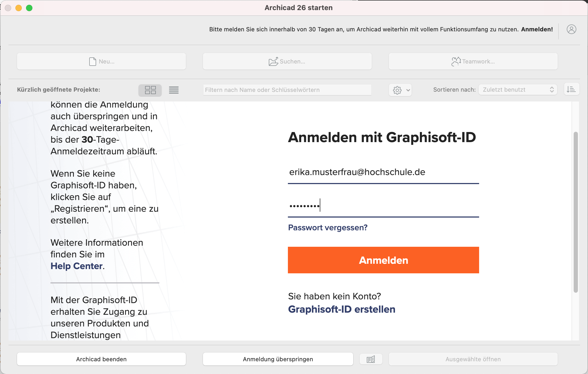Click the info book icon button
Image resolution: width=588 pixels, height=374 pixels.
(371, 359)
